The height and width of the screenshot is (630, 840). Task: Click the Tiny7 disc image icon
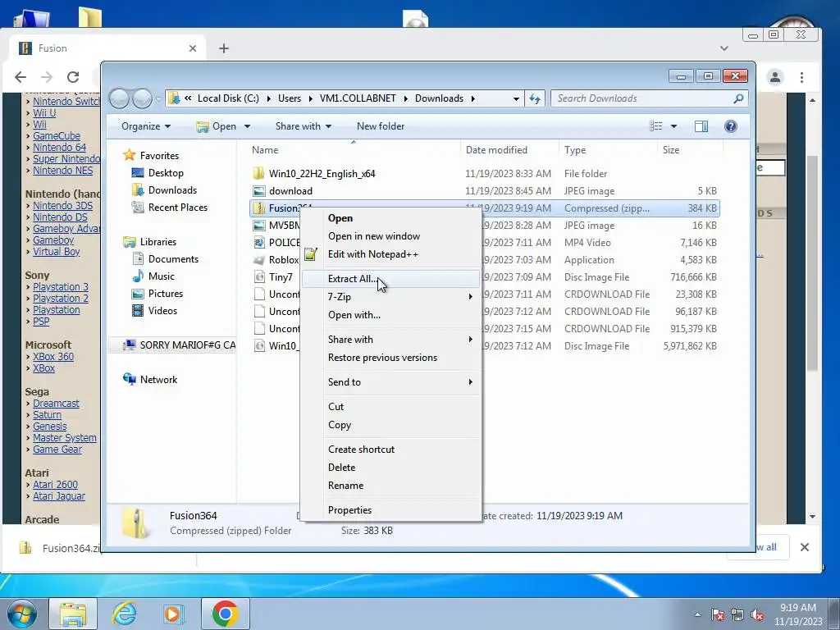pos(259,277)
